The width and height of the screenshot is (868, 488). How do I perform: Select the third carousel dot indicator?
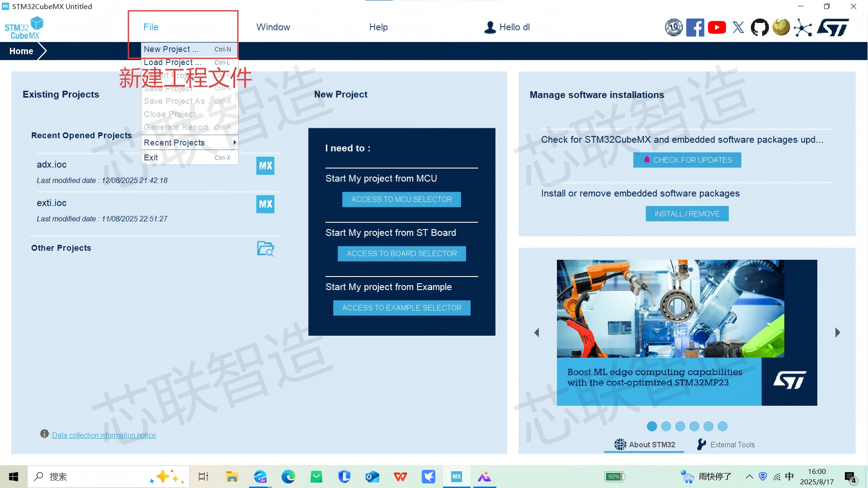680,426
